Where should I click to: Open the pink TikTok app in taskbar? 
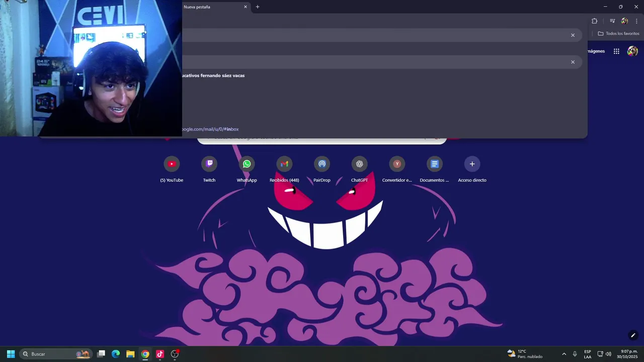tap(160, 354)
